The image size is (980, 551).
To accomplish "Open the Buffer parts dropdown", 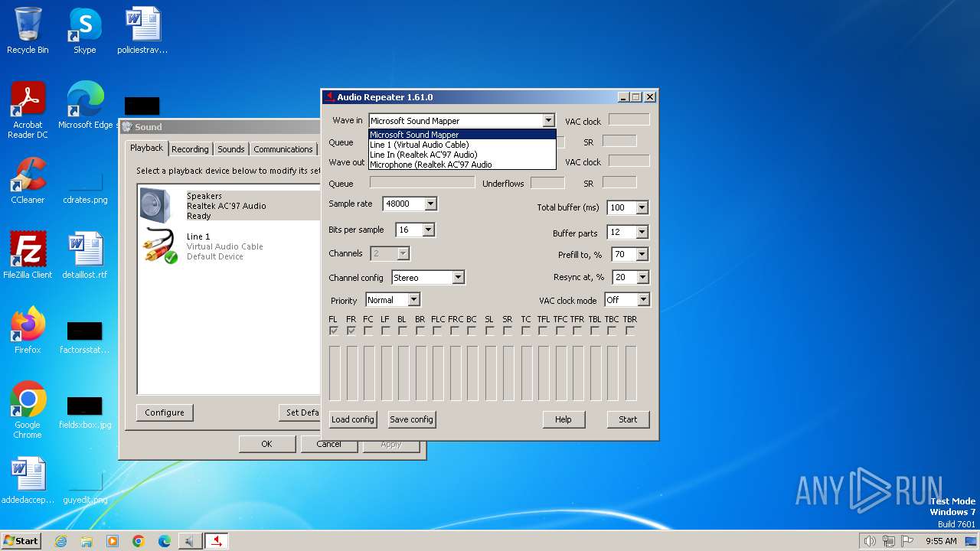I will (x=642, y=232).
